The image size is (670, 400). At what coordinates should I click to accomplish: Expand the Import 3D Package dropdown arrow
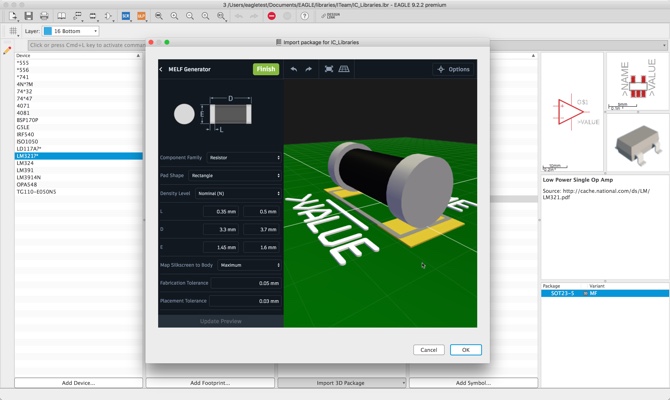click(x=403, y=383)
